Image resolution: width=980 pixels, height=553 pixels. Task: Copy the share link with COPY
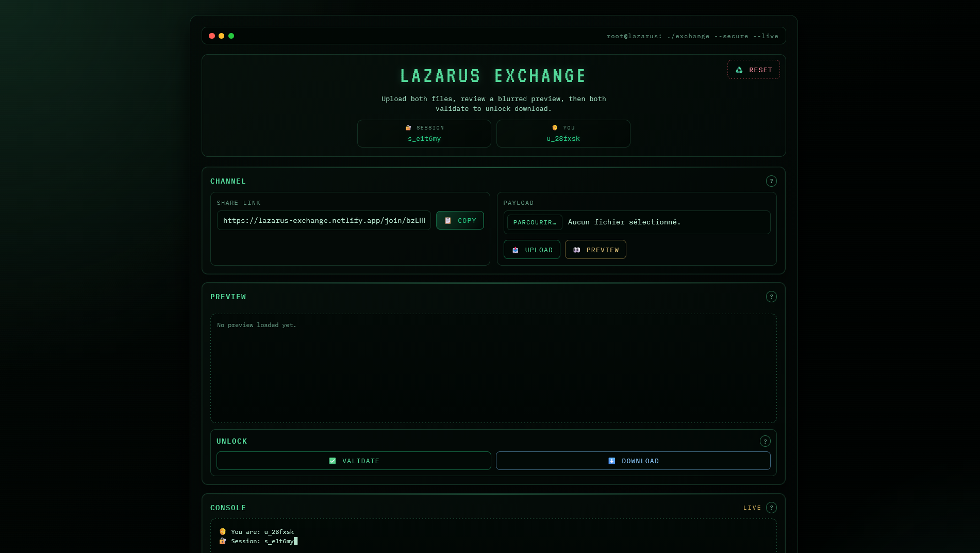[460, 220]
